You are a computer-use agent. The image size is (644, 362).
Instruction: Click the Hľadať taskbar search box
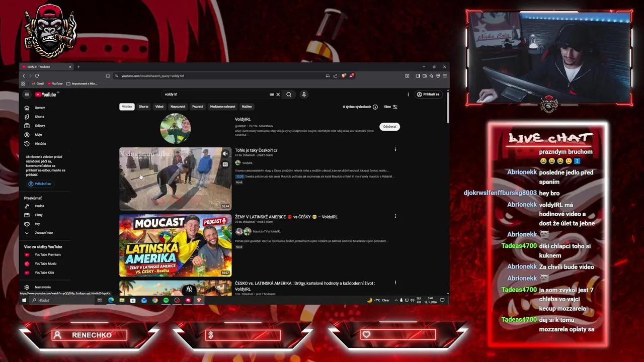[62, 300]
